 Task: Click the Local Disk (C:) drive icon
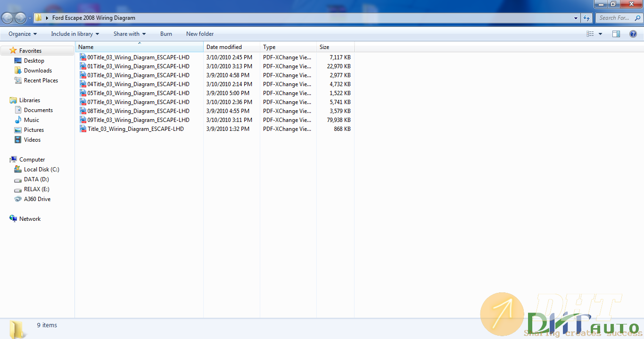(18, 169)
